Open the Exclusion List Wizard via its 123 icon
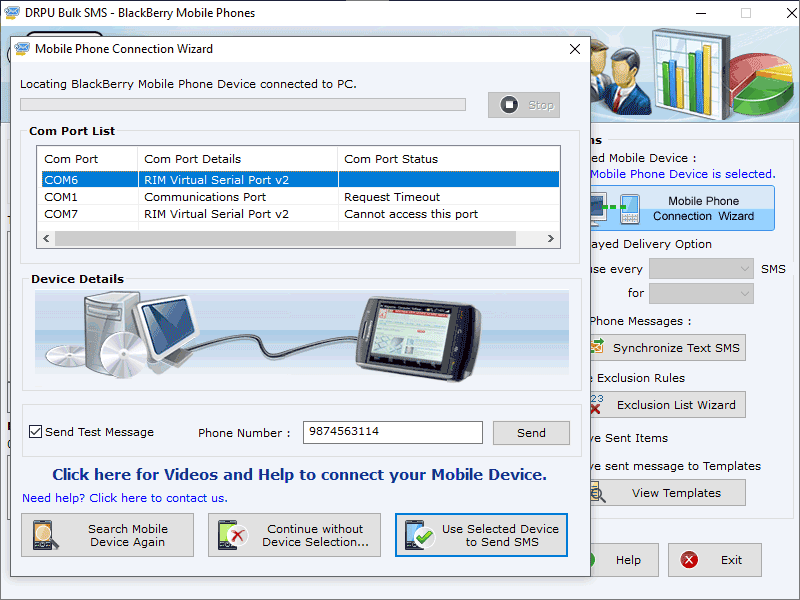Viewport: 800px width, 600px height. point(597,405)
